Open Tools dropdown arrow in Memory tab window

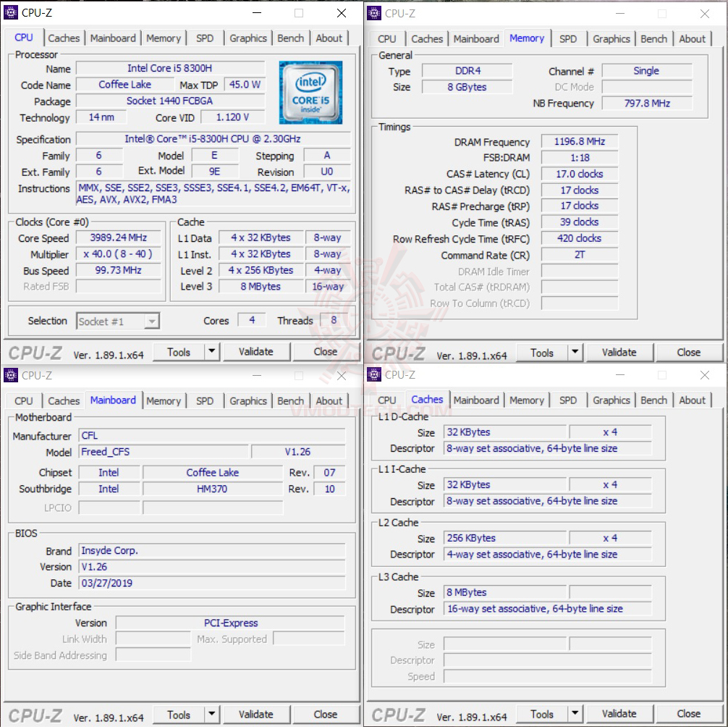(x=575, y=353)
